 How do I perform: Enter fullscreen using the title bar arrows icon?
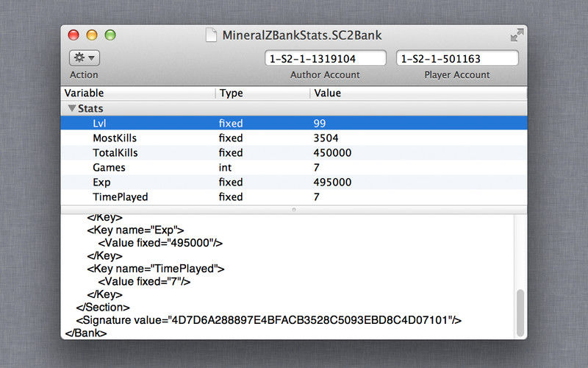coord(517,35)
